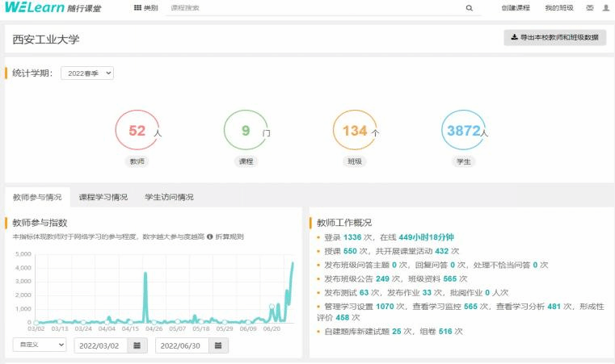Open the 我的班级 link
The image size is (615, 364).
(x=558, y=8)
